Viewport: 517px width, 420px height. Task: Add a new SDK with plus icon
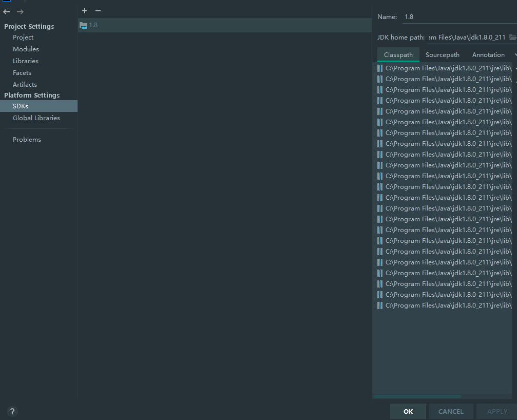(85, 11)
